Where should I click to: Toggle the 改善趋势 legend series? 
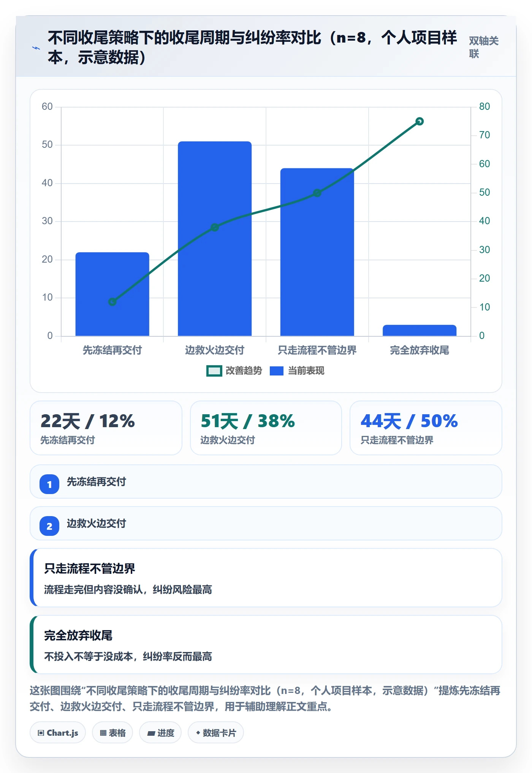(x=234, y=371)
